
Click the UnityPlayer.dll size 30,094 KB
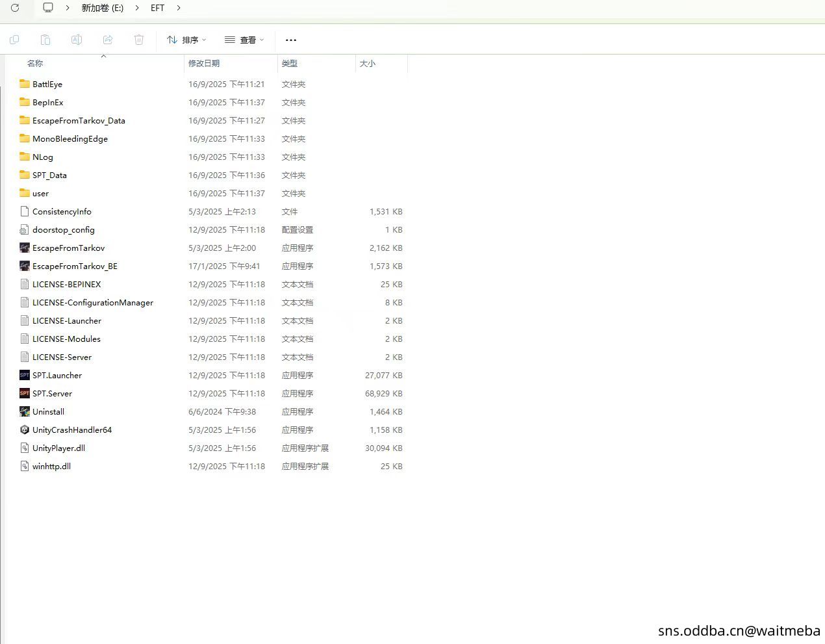(384, 448)
